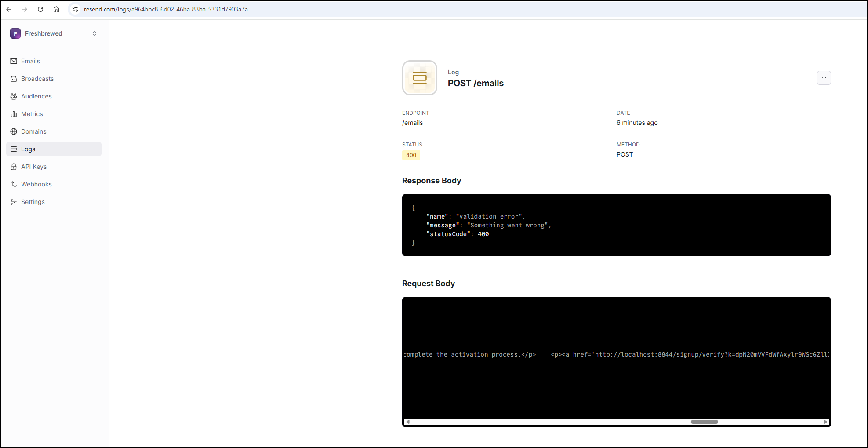Click the "validation_error" value in response body
Viewport: 868px width, 448px height.
pos(489,216)
